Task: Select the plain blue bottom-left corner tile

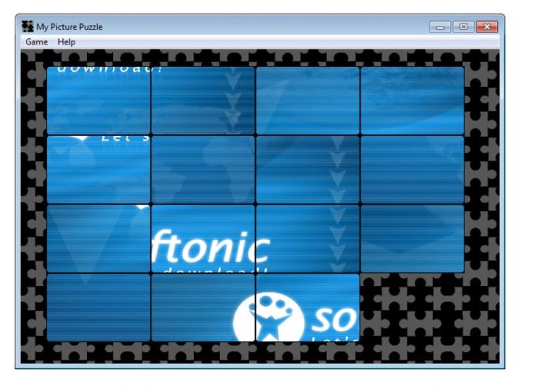Action: [x=99, y=308]
